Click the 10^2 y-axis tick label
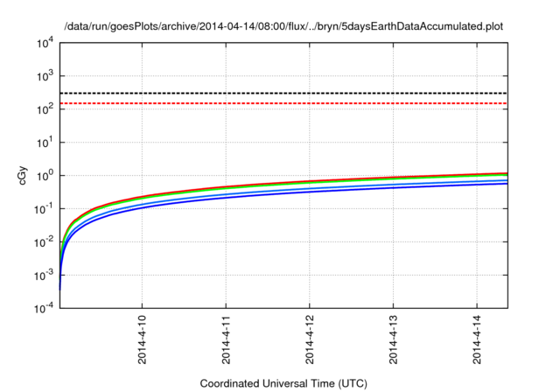This screenshot has height=392, width=560. [x=44, y=109]
